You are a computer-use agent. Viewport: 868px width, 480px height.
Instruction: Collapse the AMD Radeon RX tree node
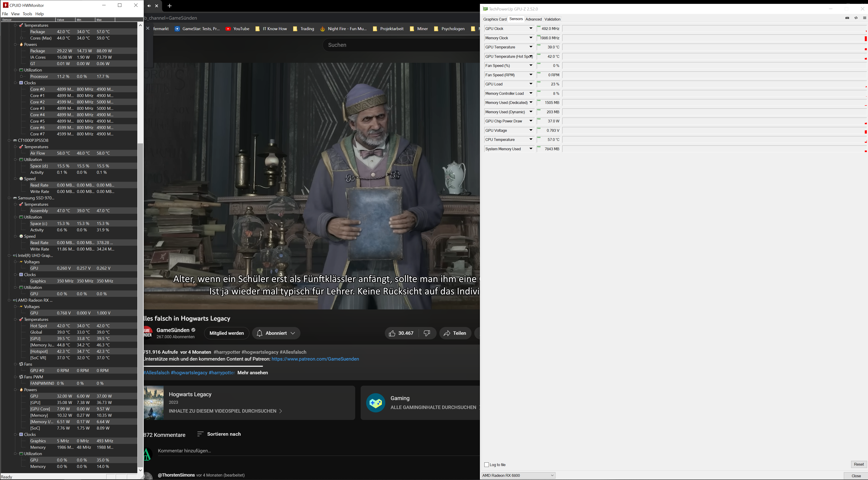tap(9, 300)
